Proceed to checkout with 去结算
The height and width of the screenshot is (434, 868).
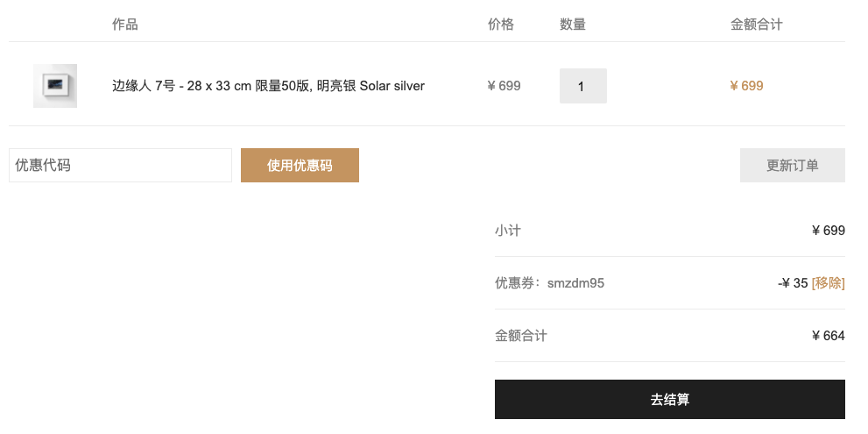tap(670, 399)
